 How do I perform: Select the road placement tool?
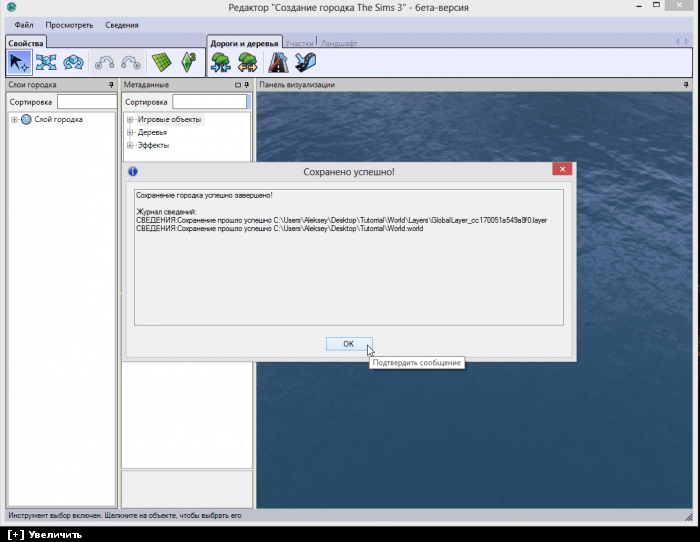click(x=278, y=62)
